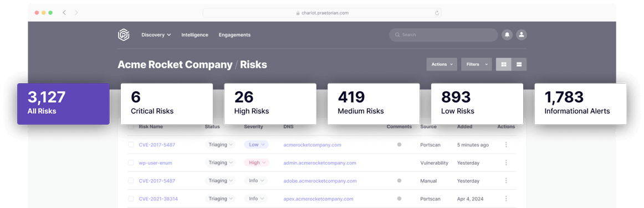Open the notifications bell icon
Viewport: 644px width, 208px height.
click(x=507, y=35)
